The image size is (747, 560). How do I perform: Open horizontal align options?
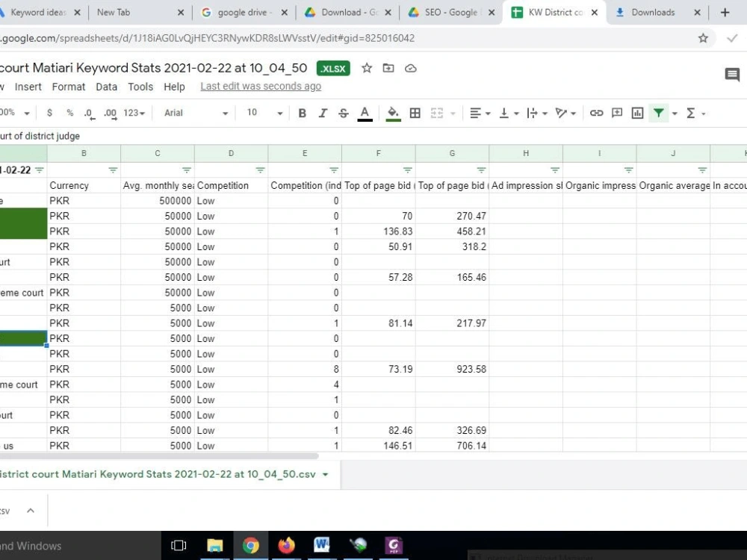pos(480,113)
